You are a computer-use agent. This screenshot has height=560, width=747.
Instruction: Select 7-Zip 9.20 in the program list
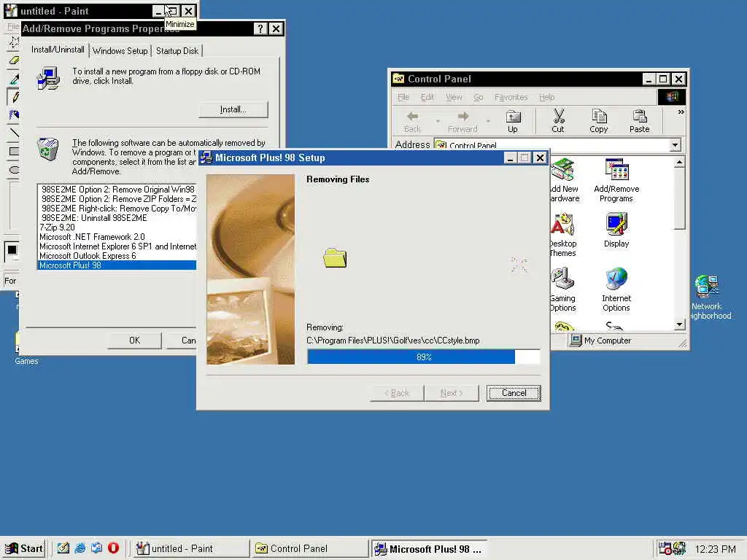click(x=117, y=227)
